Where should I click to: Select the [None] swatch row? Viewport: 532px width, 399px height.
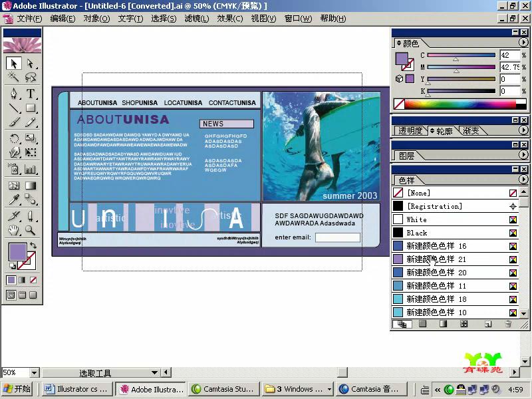(x=455, y=193)
